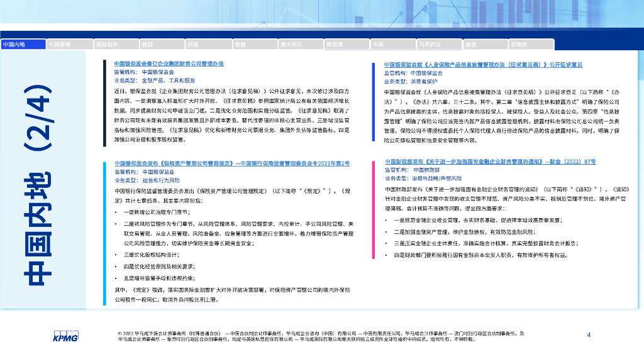Open link about 人身保险产品信息披露管理办法
This screenshot has height=362, width=644.
tap(483, 65)
